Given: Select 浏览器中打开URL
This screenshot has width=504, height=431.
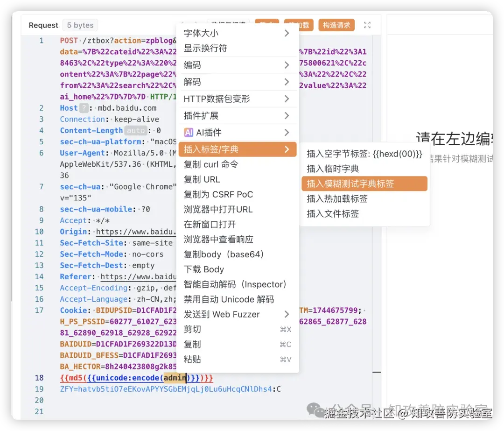Looking at the screenshot, I should 237,209.
